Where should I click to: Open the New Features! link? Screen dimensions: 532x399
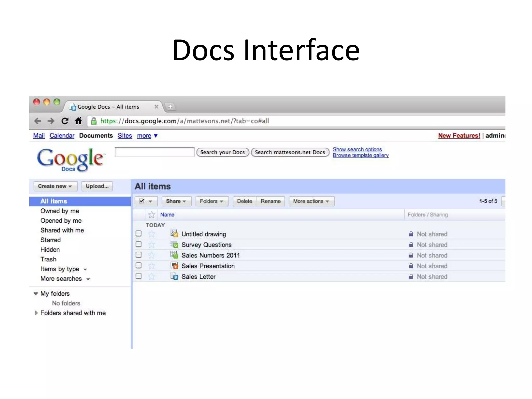pyautogui.click(x=459, y=136)
